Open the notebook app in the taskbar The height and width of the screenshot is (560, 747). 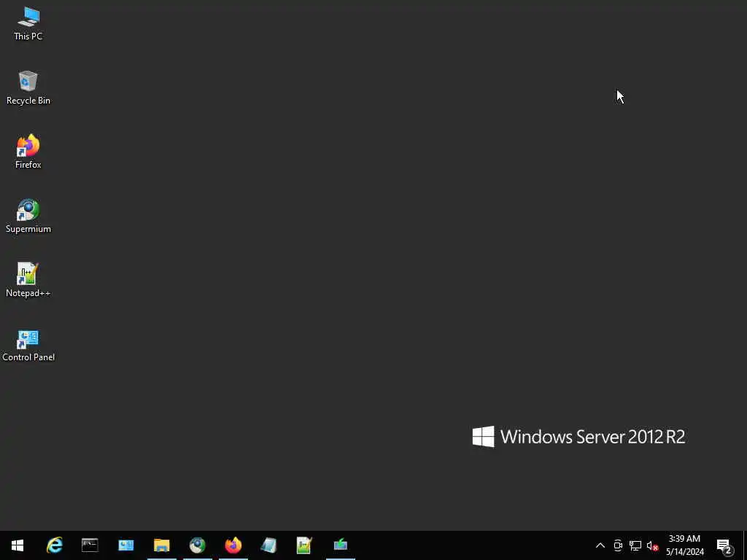tap(268, 545)
